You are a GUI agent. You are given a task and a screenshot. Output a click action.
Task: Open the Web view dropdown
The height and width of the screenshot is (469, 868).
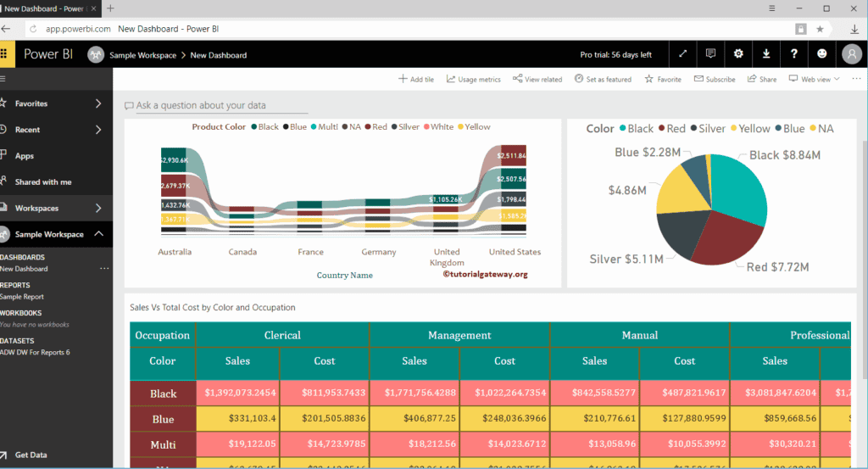click(814, 79)
